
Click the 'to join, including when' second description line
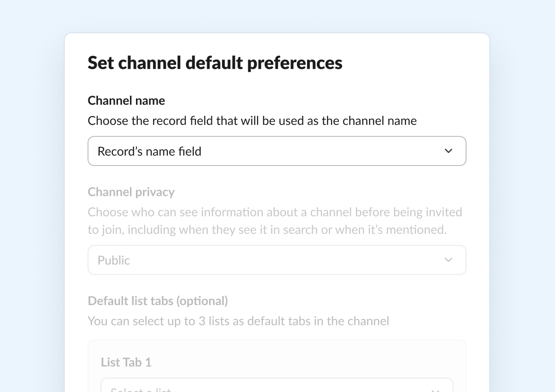(x=267, y=230)
